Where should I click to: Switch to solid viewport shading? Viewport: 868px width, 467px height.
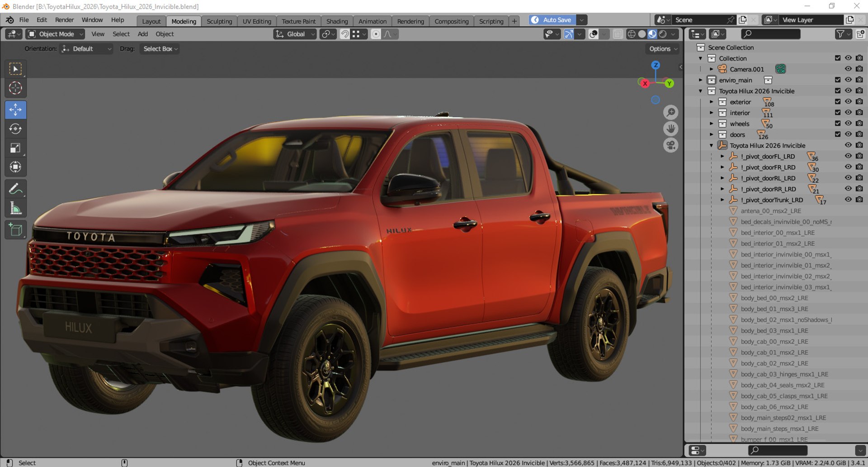click(642, 34)
